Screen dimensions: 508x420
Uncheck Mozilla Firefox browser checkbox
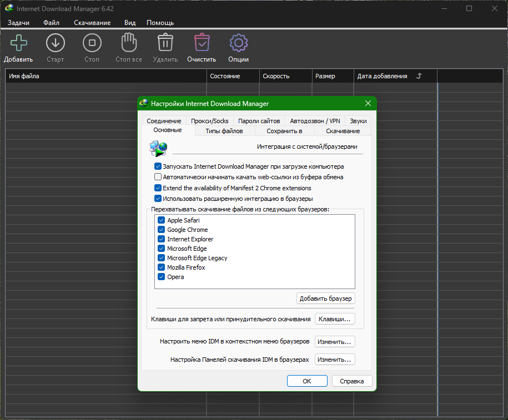162,267
